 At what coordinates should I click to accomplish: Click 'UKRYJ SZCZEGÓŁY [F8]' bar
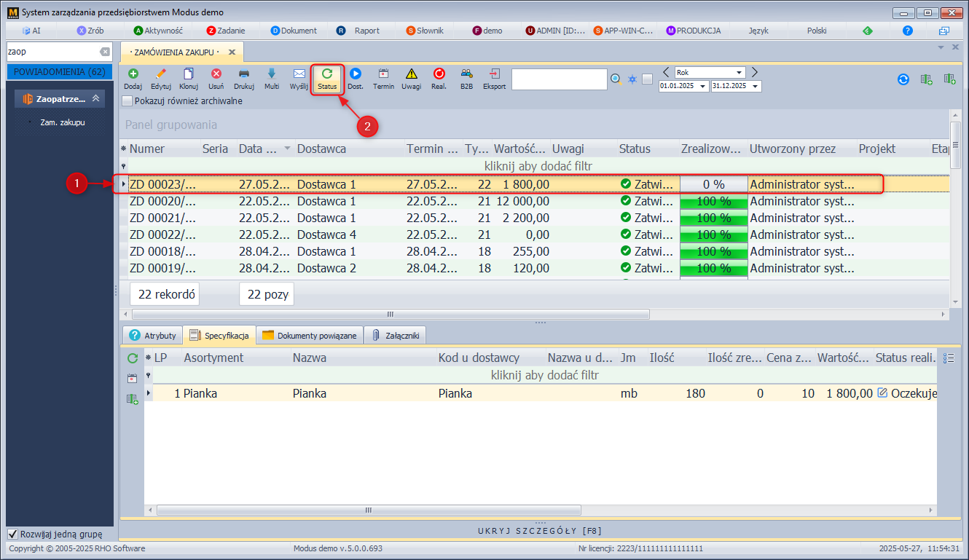[540, 530]
